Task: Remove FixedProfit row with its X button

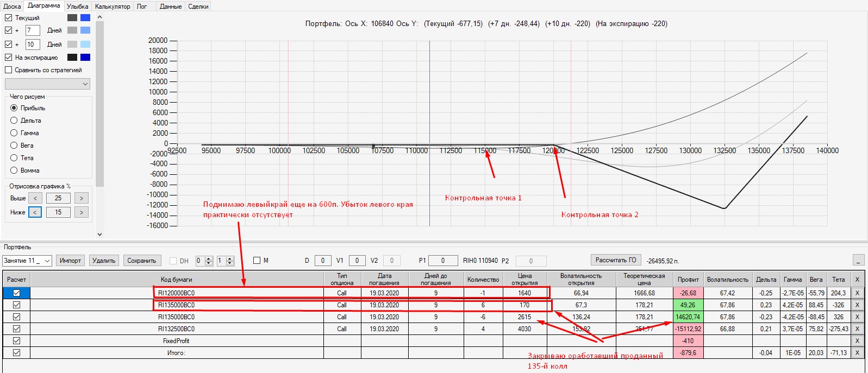Action: click(857, 341)
